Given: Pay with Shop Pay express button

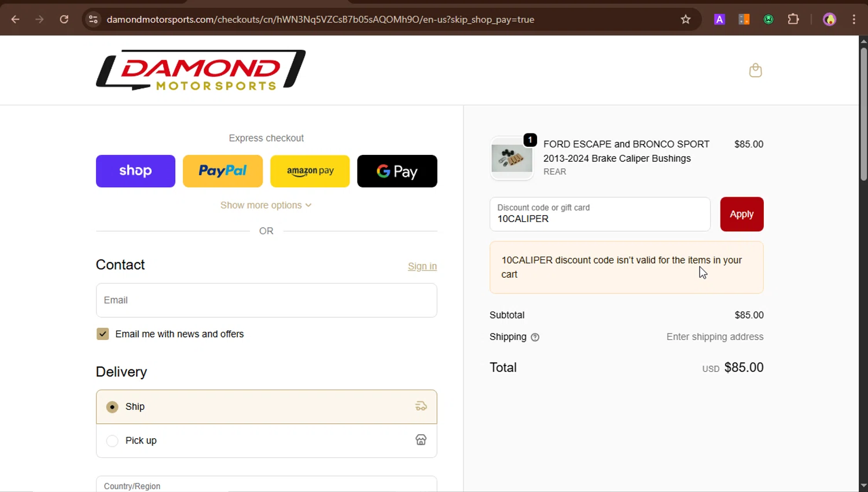Looking at the screenshot, I should pyautogui.click(x=135, y=171).
